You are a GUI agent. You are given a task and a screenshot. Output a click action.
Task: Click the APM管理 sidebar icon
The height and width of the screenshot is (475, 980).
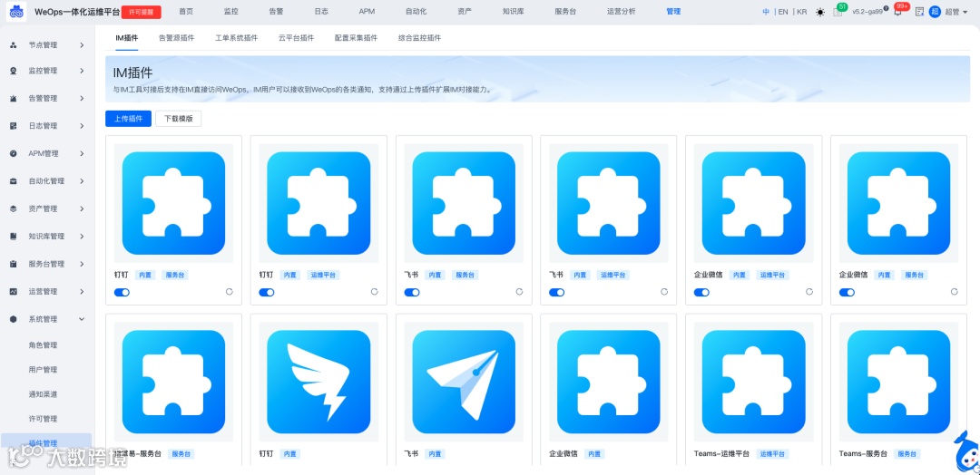click(x=13, y=153)
